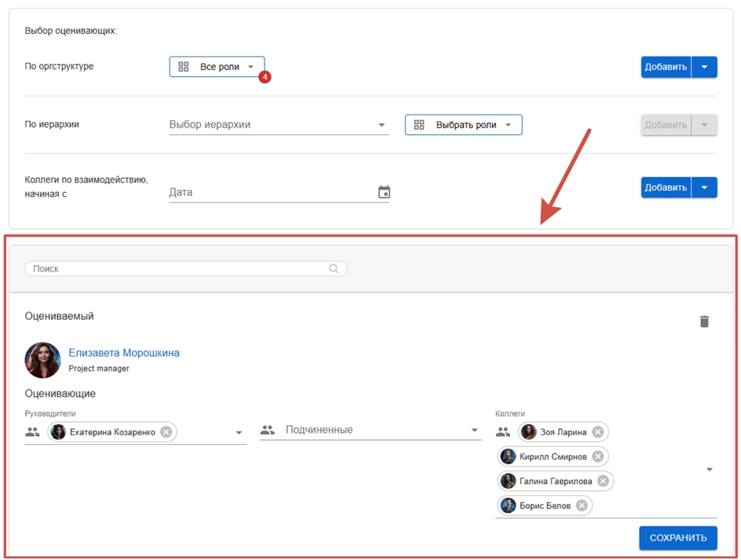Expand the Руководители dropdown arrow
The height and width of the screenshot is (560, 741).
(239, 433)
